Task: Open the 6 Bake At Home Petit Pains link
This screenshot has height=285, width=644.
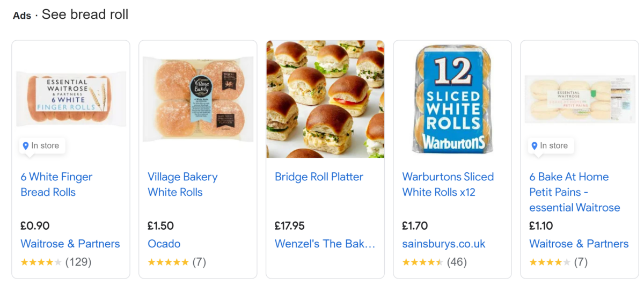Action: [x=575, y=192]
